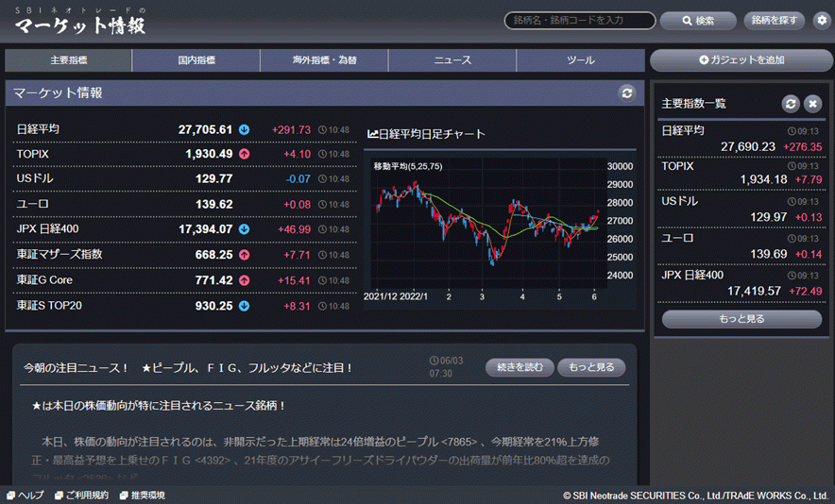
Task: Click the 27,690.23 value in 主要指数一覧
Action: coord(748,147)
